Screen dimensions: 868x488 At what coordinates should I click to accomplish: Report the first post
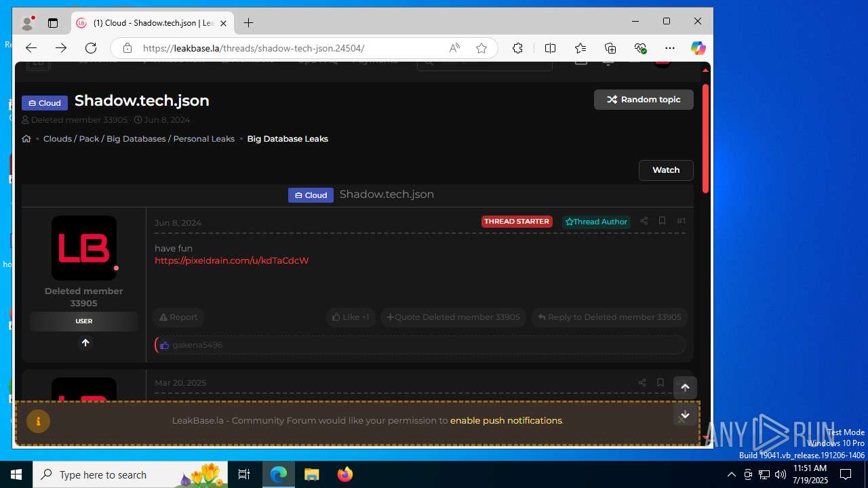tap(178, 317)
